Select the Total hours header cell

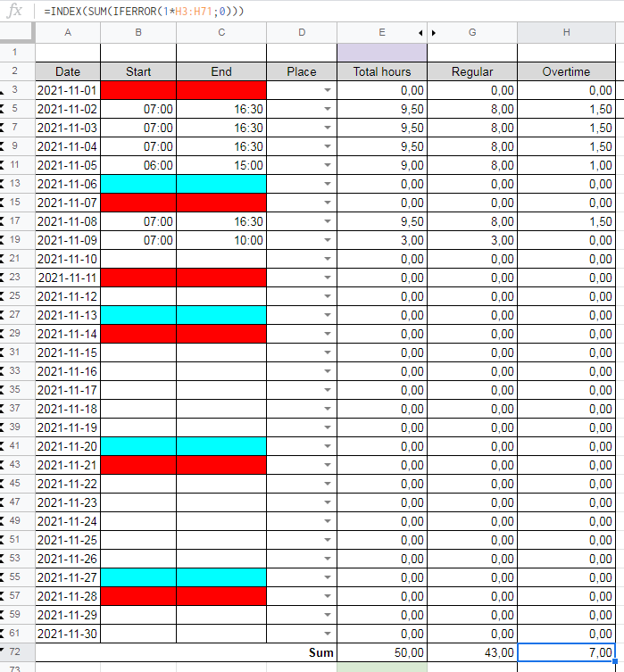click(382, 71)
